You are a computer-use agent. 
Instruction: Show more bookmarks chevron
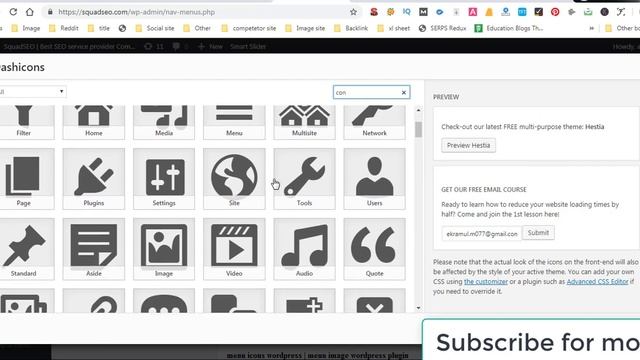tap(591, 28)
